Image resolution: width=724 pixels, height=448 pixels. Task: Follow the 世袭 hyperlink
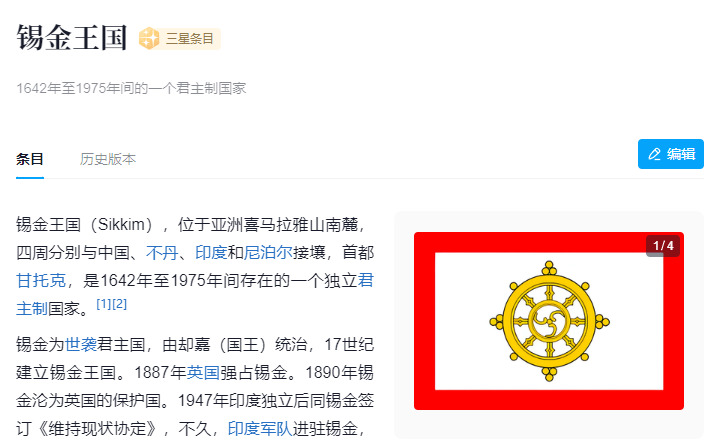pos(81,345)
